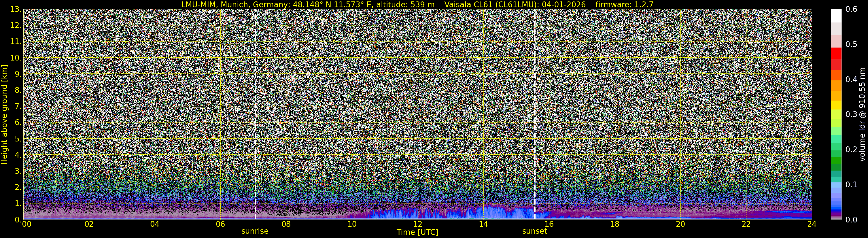Screen dimensions: 868x238
Task: Click the '9.' tick on the height axis
Action: click(18, 74)
